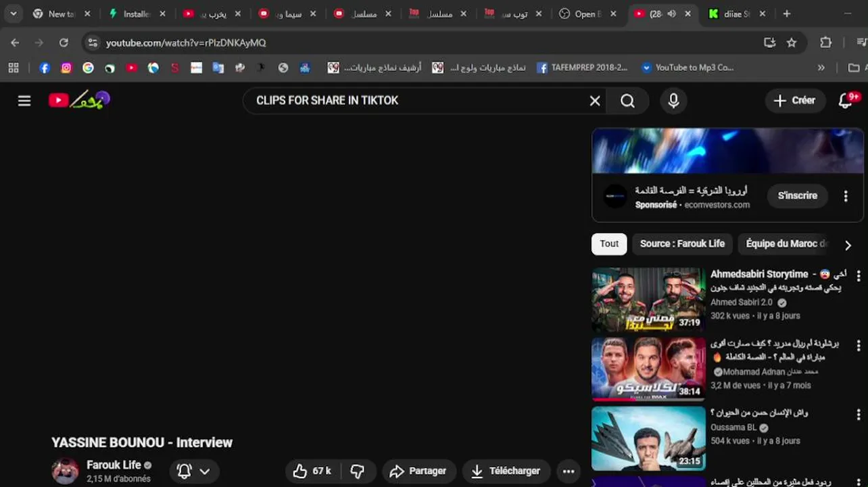Show more filter chips with arrow
Screen dimensions: 868x487
(848, 245)
